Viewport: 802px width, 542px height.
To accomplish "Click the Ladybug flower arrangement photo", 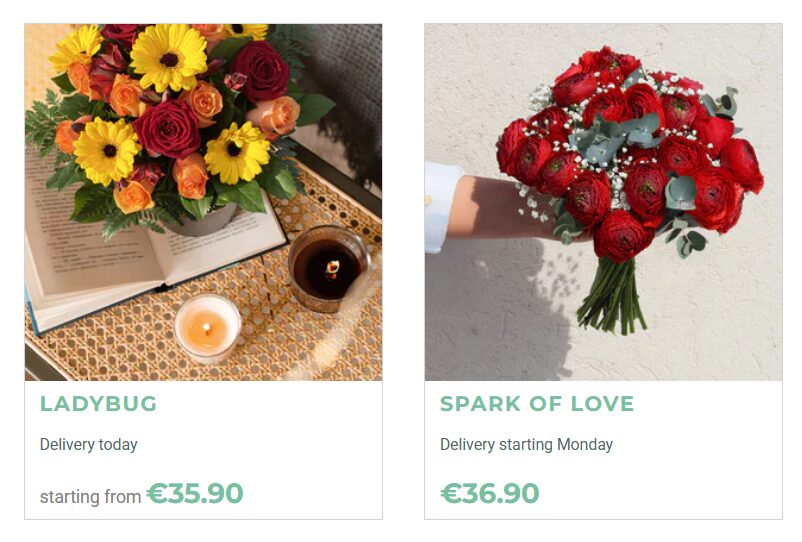I will [x=204, y=202].
